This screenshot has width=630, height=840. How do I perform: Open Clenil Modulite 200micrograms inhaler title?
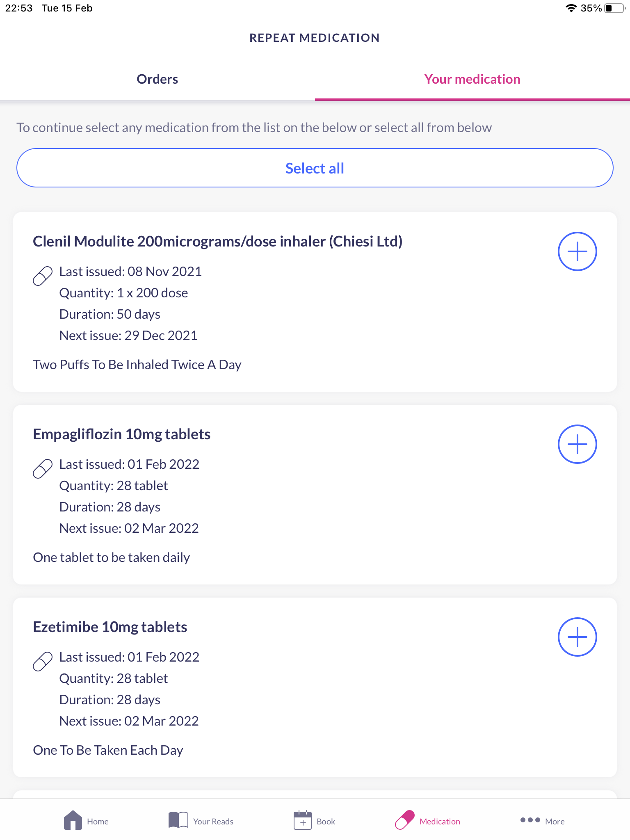pyautogui.click(x=217, y=241)
